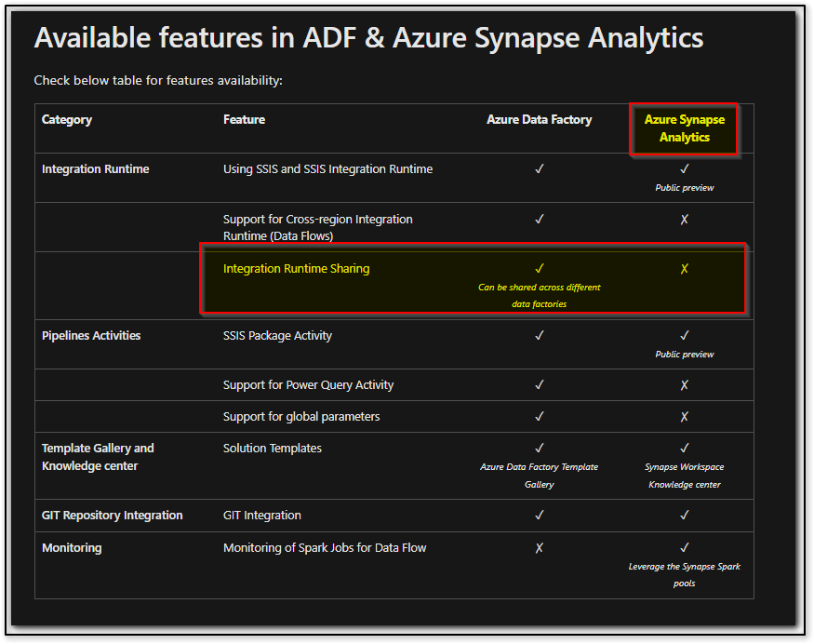The height and width of the screenshot is (644, 814).
Task: Click 'Monitoring of Spark Jobs for Data Flow'
Action: 325,548
